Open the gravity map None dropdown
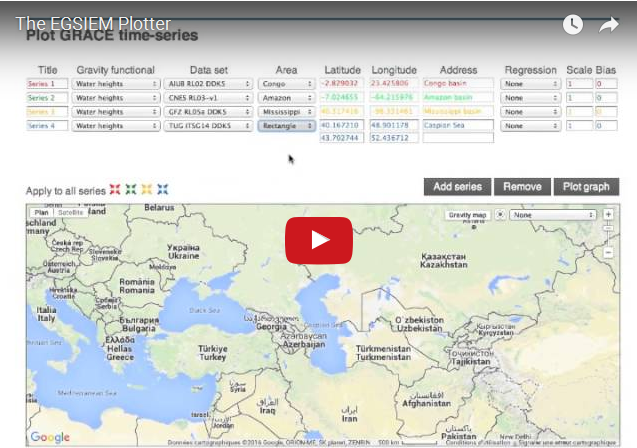The width and height of the screenshot is (637, 448). 554,214
